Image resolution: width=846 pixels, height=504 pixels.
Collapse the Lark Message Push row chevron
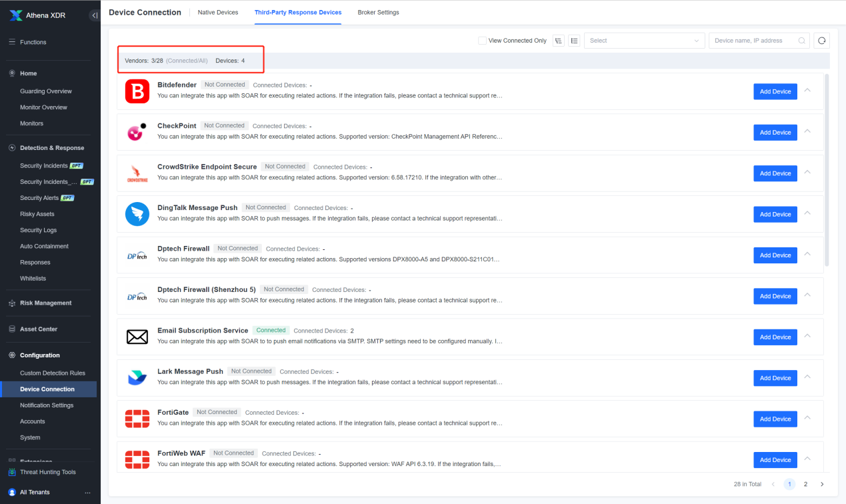(807, 376)
